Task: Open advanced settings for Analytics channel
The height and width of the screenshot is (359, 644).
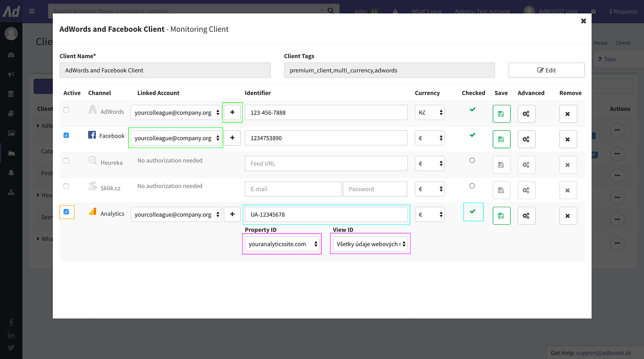Action: 526,216
